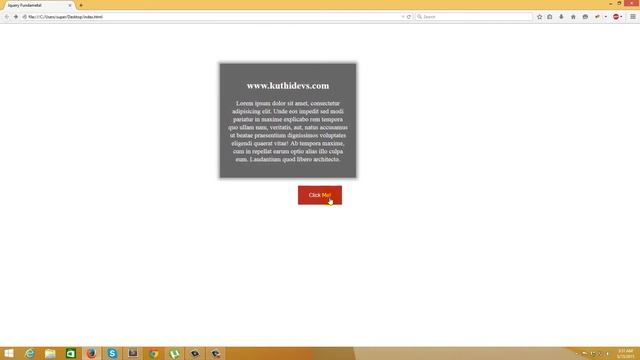Select the jQuery Fundamental tab

[38, 5]
